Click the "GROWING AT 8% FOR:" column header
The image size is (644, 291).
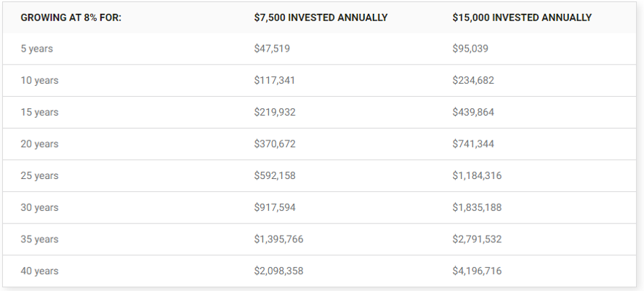click(x=71, y=17)
